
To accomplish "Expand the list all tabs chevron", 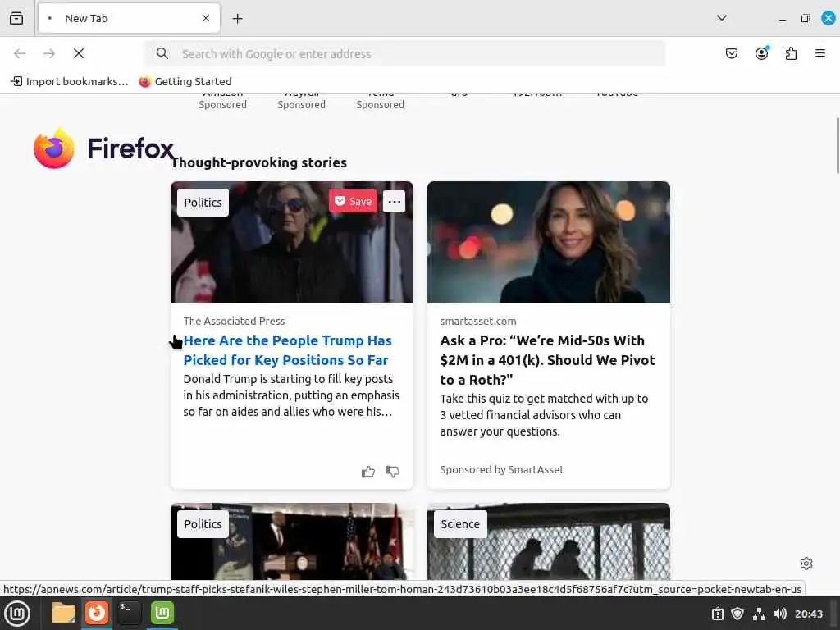I will tap(722, 18).
